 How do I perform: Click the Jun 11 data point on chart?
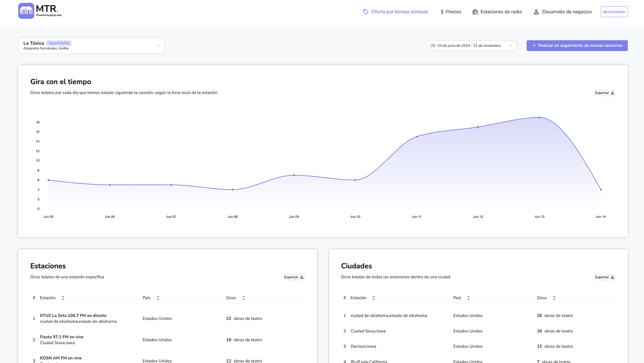click(417, 137)
